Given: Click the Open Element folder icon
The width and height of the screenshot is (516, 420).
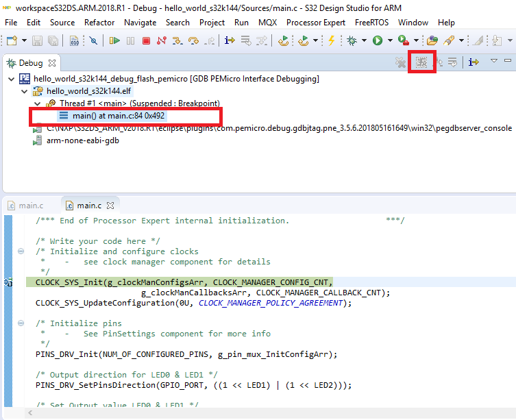Looking at the screenshot, I should click(432, 40).
